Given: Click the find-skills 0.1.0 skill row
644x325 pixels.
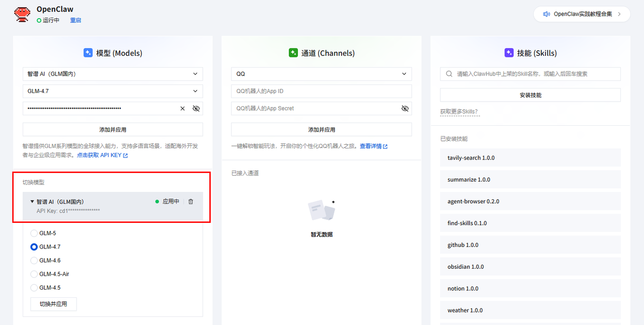Looking at the screenshot, I should 530,223.
